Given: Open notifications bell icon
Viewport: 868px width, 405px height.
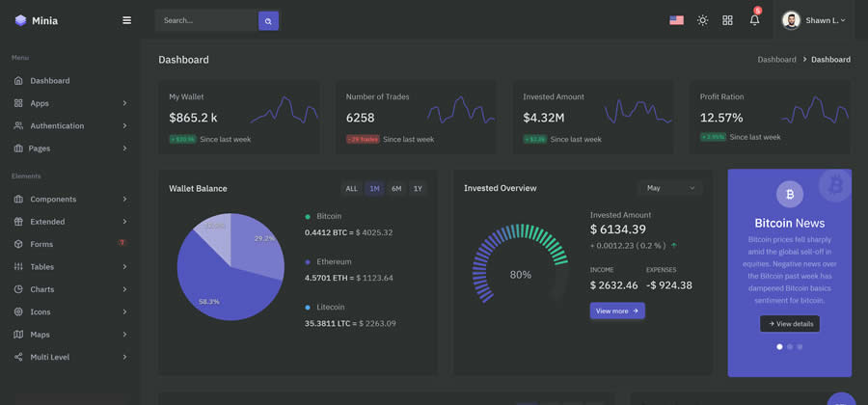Looking at the screenshot, I should (754, 20).
